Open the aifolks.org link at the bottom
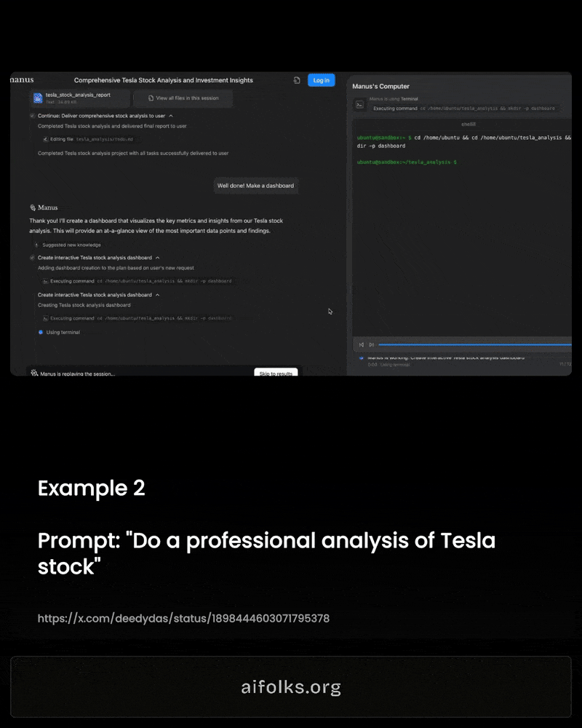This screenshot has height=728, width=582. click(x=291, y=687)
